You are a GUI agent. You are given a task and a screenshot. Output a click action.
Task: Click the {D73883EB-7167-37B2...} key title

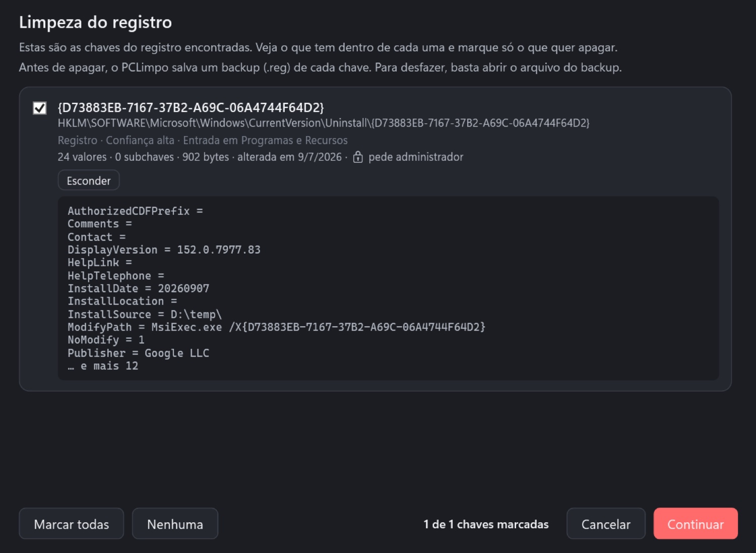pyautogui.click(x=191, y=107)
